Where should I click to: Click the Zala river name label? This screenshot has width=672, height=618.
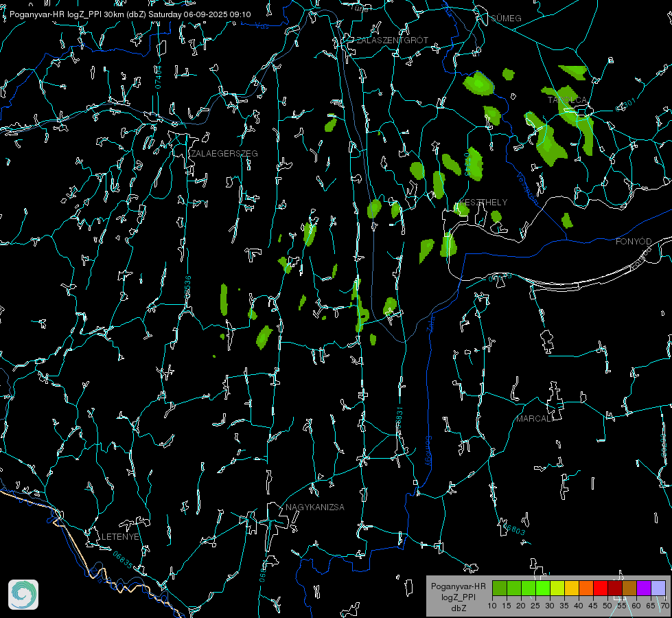pyautogui.click(x=430, y=323)
